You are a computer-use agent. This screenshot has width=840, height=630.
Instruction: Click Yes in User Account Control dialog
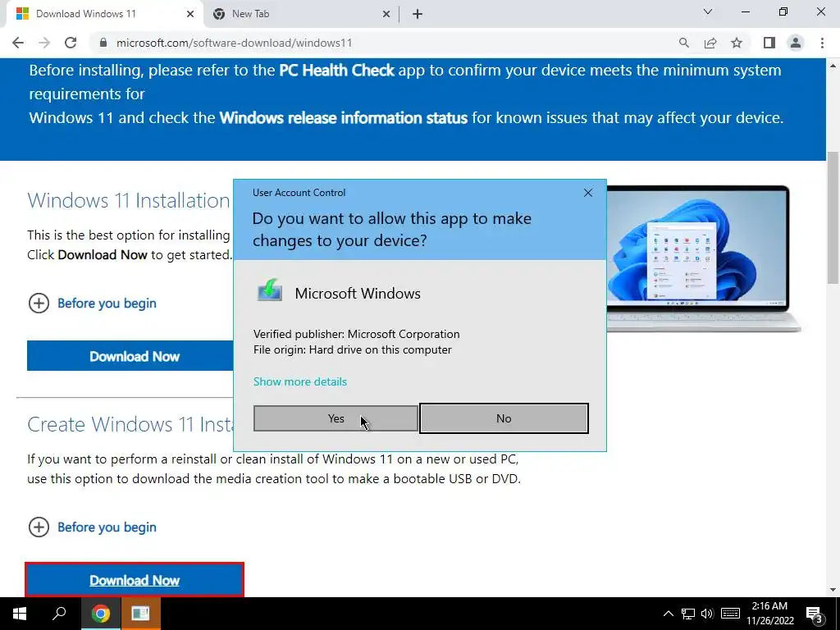[x=336, y=418]
